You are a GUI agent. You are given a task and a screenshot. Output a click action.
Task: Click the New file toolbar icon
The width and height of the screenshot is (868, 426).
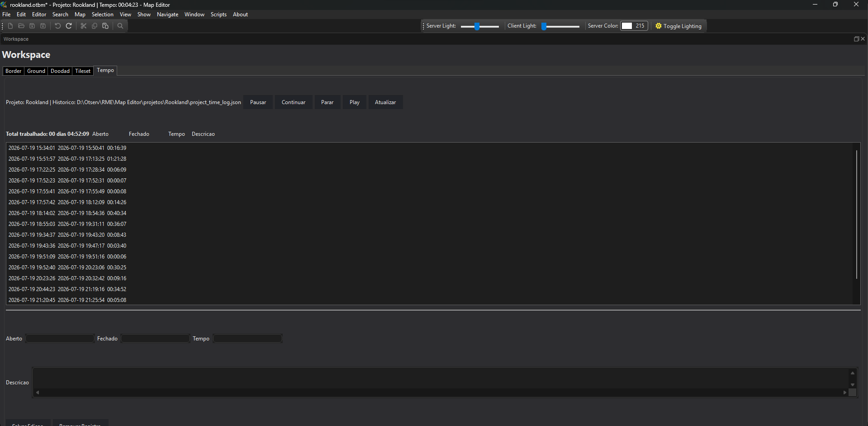pos(10,26)
